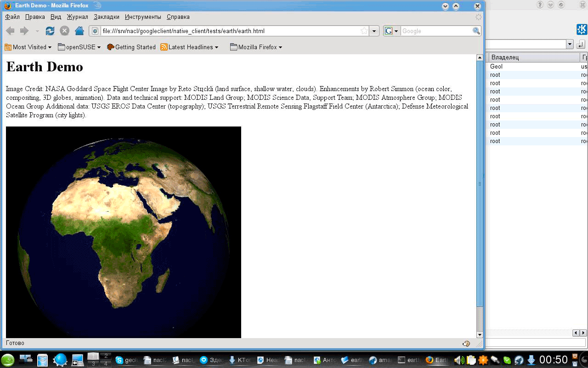Expand the Latest Headlines feed dropdown
Screen dimensions: 588x368
click(190, 47)
